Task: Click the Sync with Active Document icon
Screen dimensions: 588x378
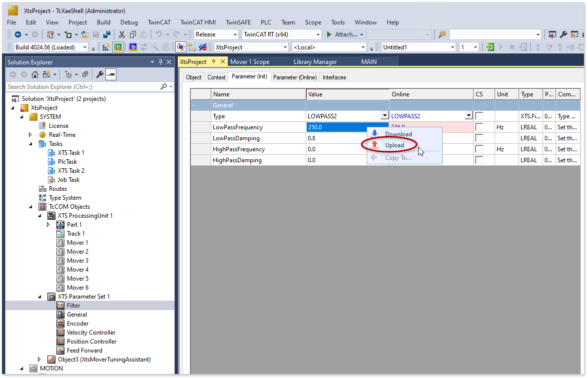Action: click(46, 74)
